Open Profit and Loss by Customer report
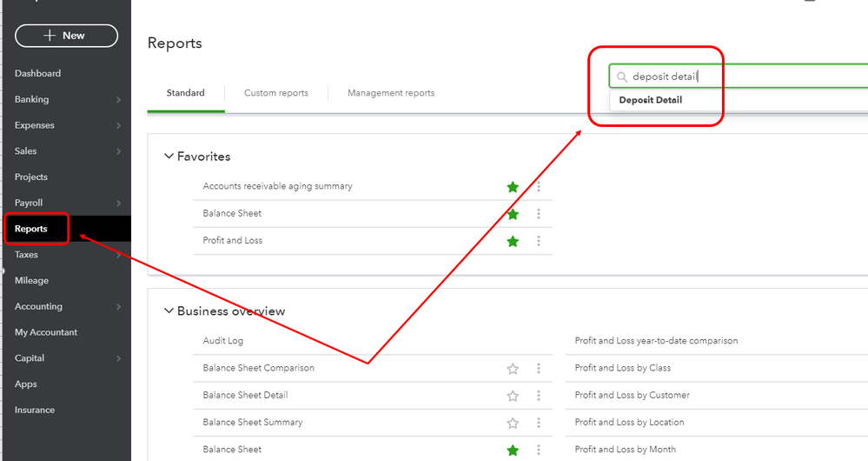 tap(633, 395)
